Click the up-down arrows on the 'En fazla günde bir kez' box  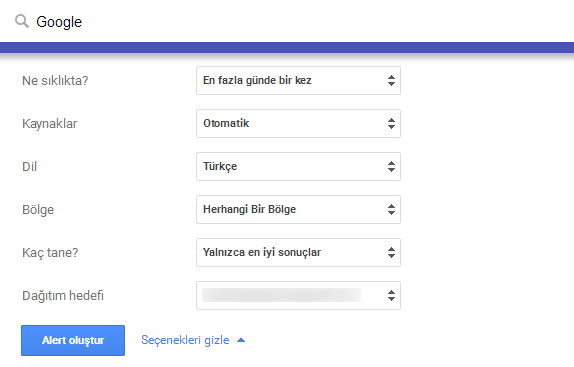[x=391, y=80]
